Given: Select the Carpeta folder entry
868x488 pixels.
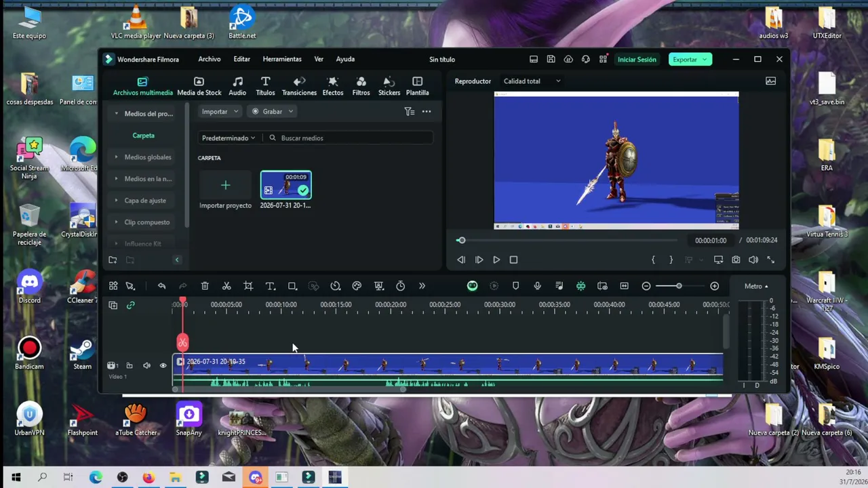Looking at the screenshot, I should tap(143, 136).
